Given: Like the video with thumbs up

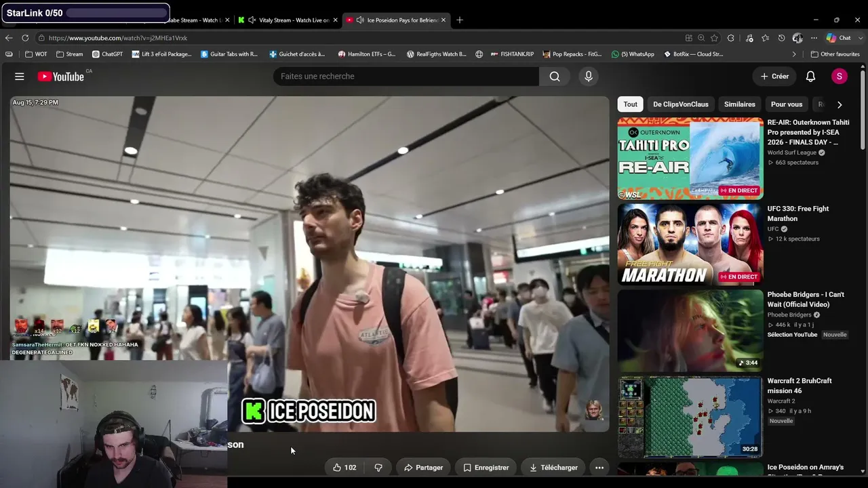Looking at the screenshot, I should coord(344,468).
